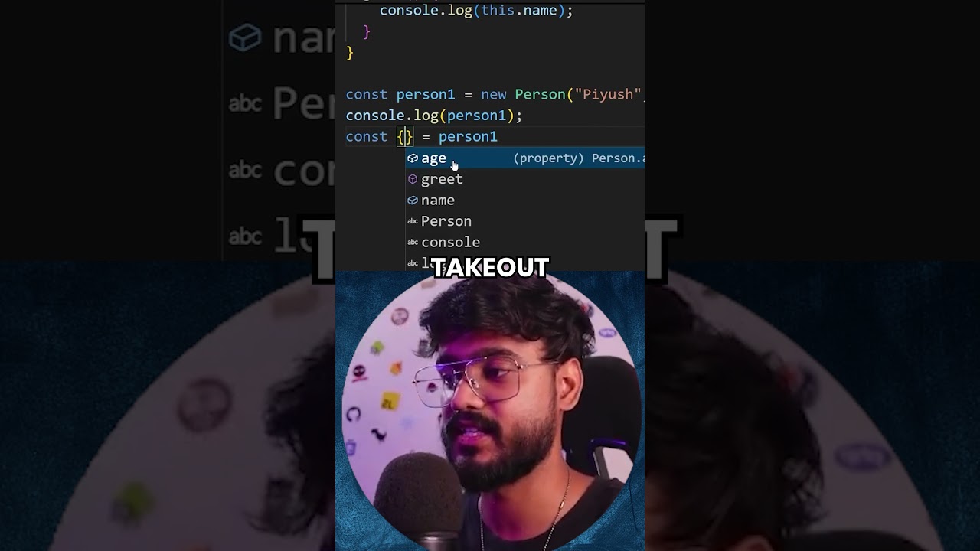
Task: Click the "(property) Person.a" detail text
Action: coord(579,158)
